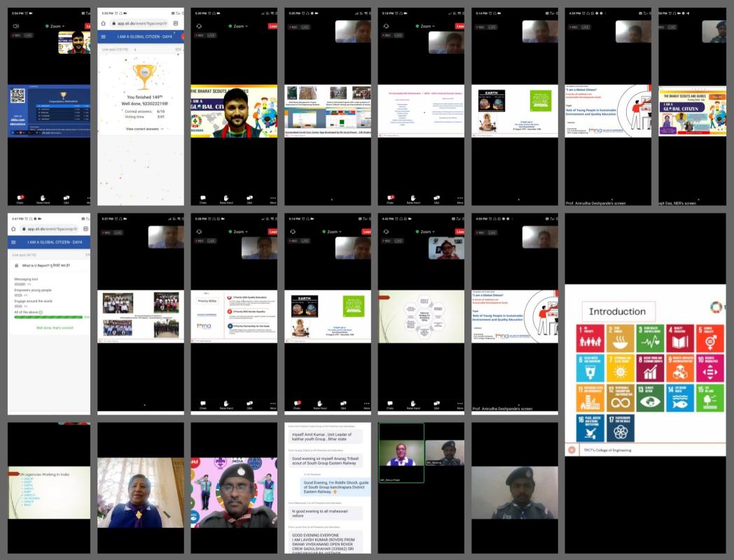The image size is (734, 560).
Task: Select the "Messaging tool" quiz answer
Action: click(27, 279)
